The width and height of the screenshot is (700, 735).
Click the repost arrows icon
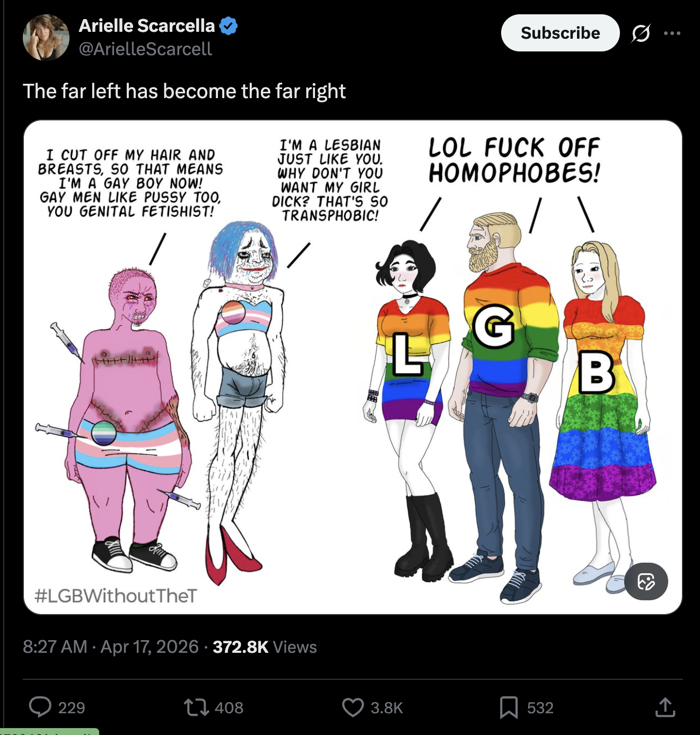pos(196,707)
